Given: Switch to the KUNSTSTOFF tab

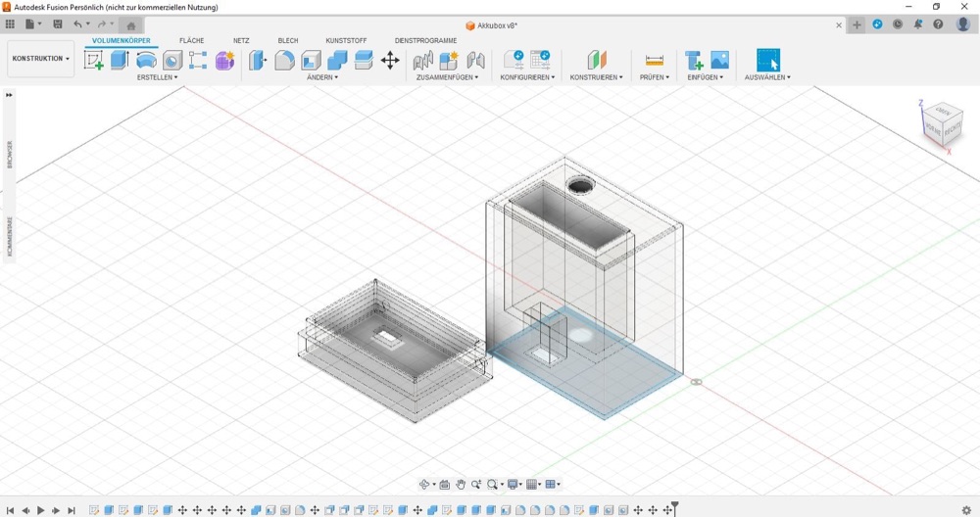Looking at the screenshot, I should [x=346, y=40].
